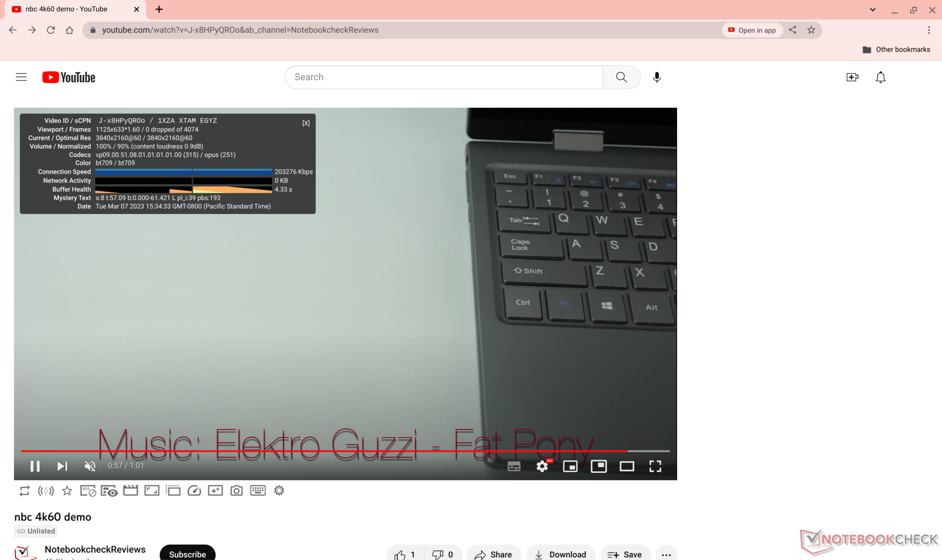The width and height of the screenshot is (942, 560).
Task: Open Other bookmarks folder
Action: pos(896,50)
